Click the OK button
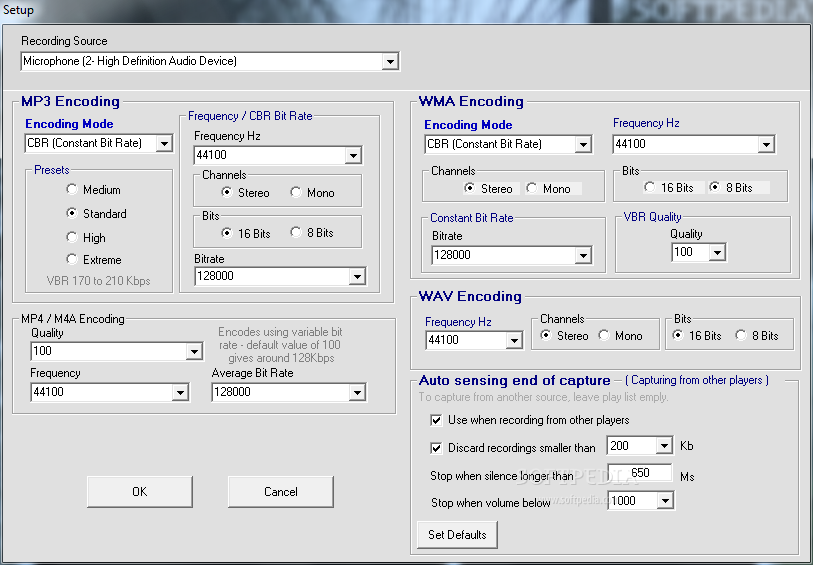 coord(140,491)
